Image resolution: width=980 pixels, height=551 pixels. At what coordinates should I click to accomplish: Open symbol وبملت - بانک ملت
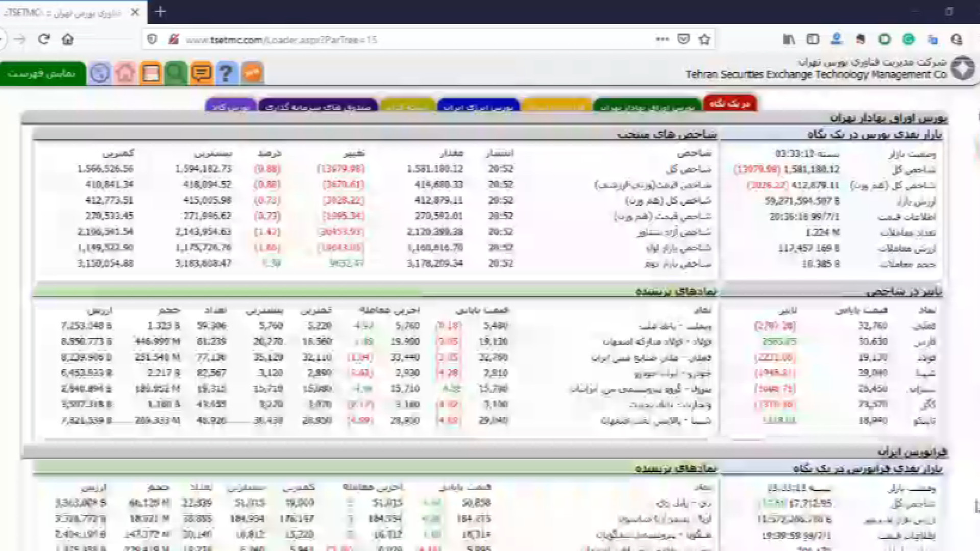click(x=675, y=325)
